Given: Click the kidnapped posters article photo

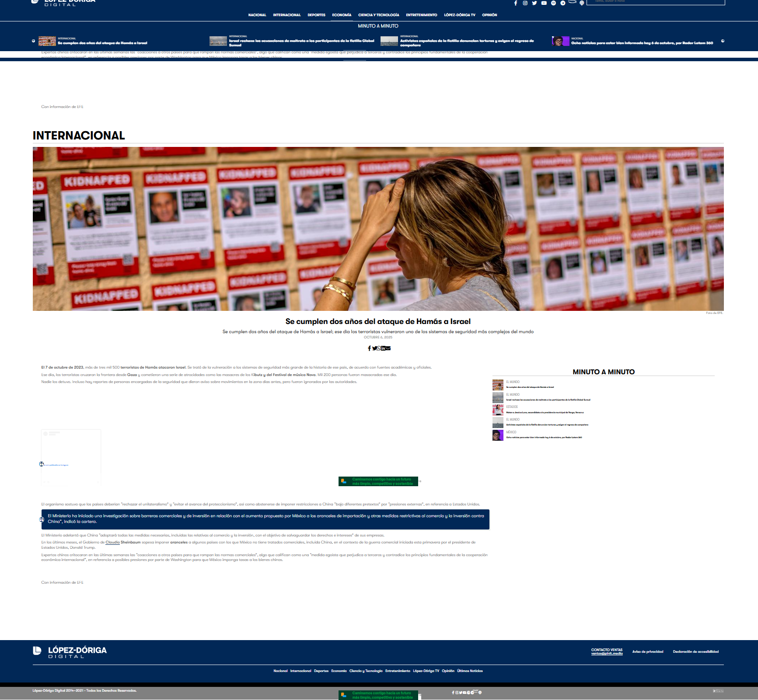Looking at the screenshot, I should (378, 229).
